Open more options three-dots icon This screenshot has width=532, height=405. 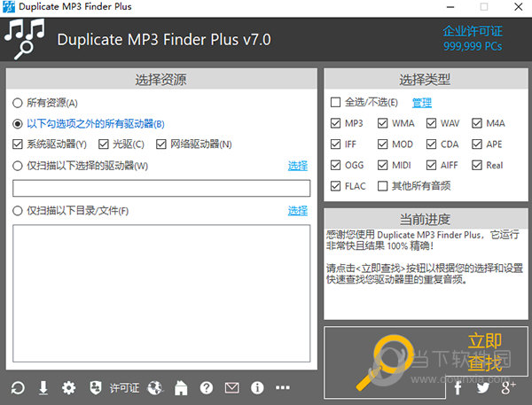[x=283, y=387]
